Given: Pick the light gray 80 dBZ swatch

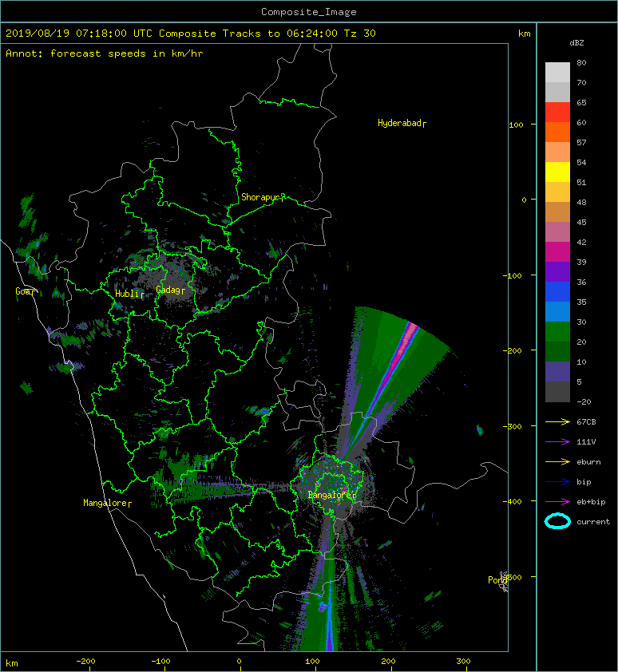Looking at the screenshot, I should 557,72.
